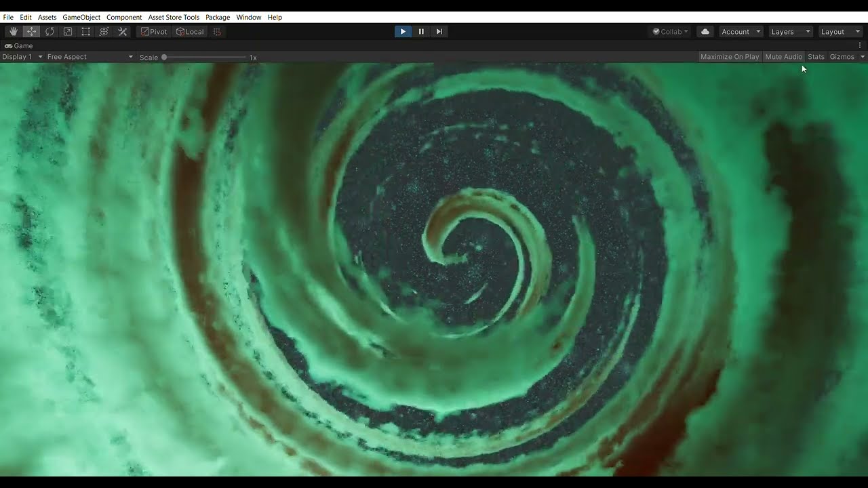Pause the game playback

click(421, 32)
